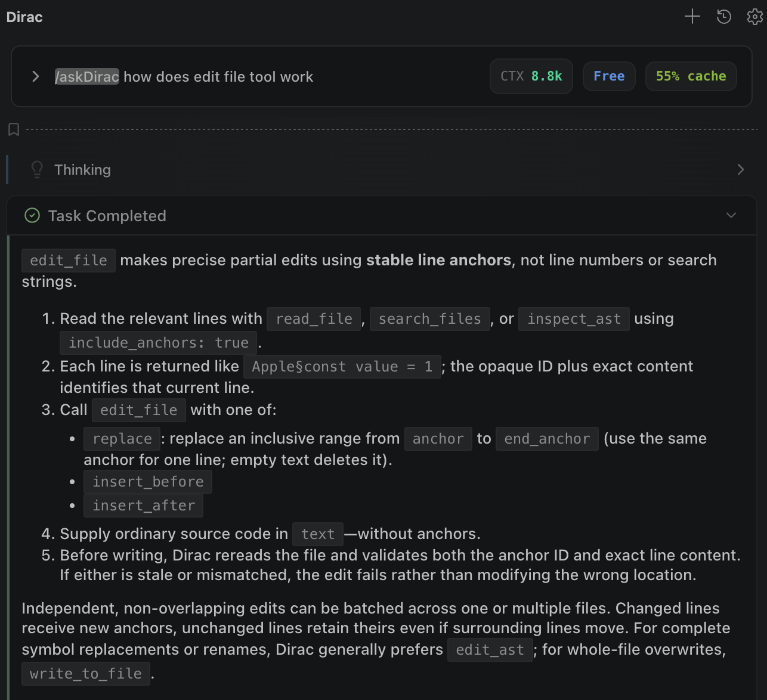Open Dirac settings gear icon

[x=755, y=17]
